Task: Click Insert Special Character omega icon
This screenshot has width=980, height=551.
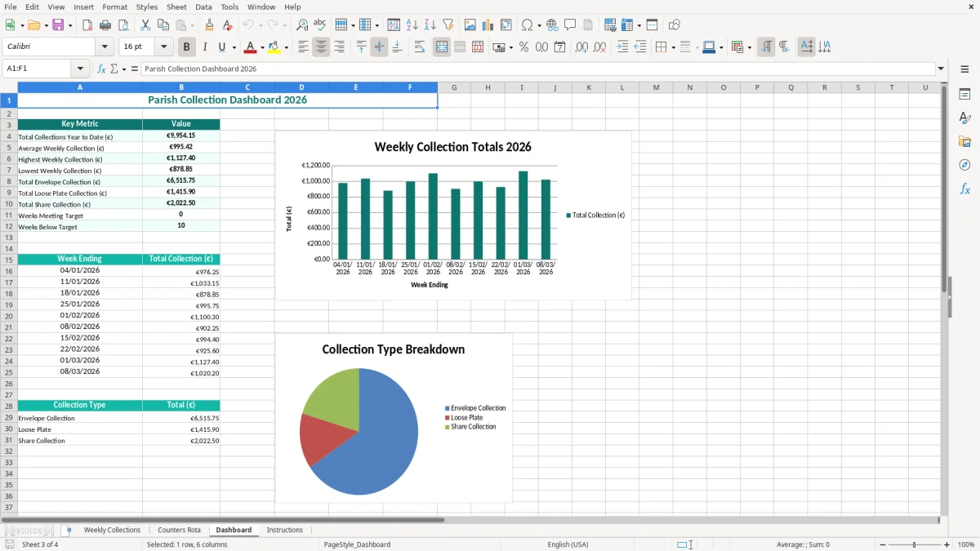Action: pos(527,25)
